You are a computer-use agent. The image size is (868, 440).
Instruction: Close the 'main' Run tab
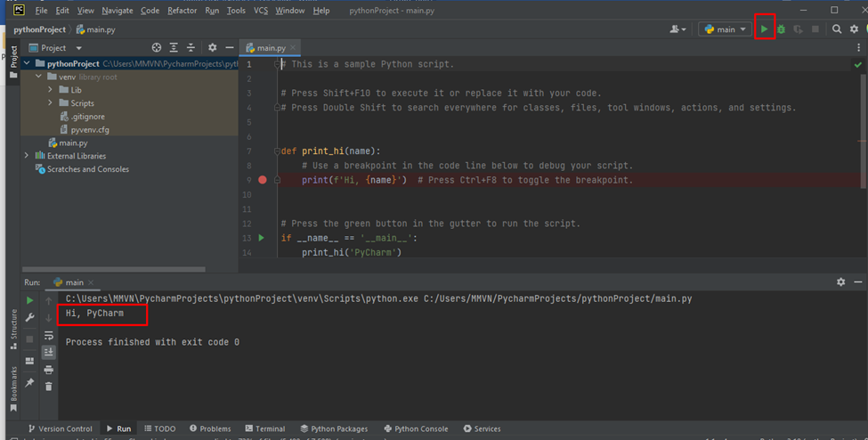click(x=91, y=282)
